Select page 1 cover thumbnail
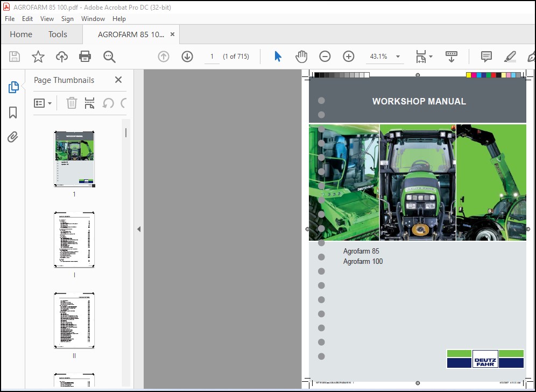Viewport: 536px width, 392px height. coord(74,159)
